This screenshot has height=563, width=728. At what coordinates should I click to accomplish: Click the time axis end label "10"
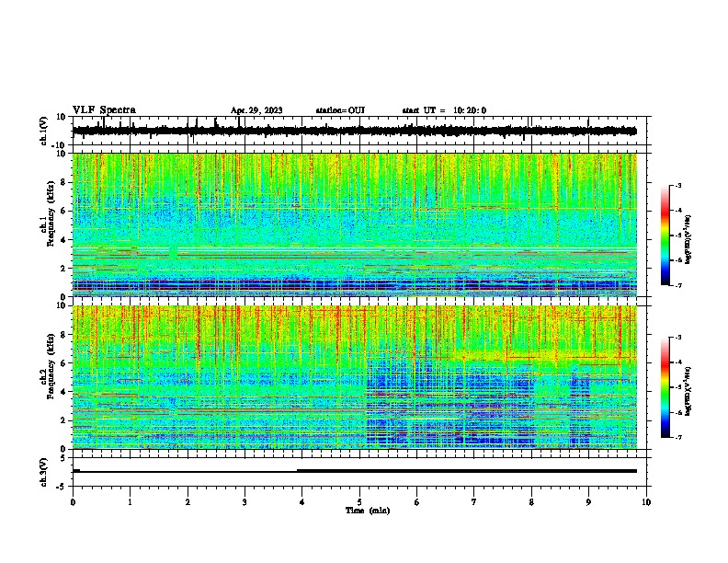pyautogui.click(x=646, y=502)
